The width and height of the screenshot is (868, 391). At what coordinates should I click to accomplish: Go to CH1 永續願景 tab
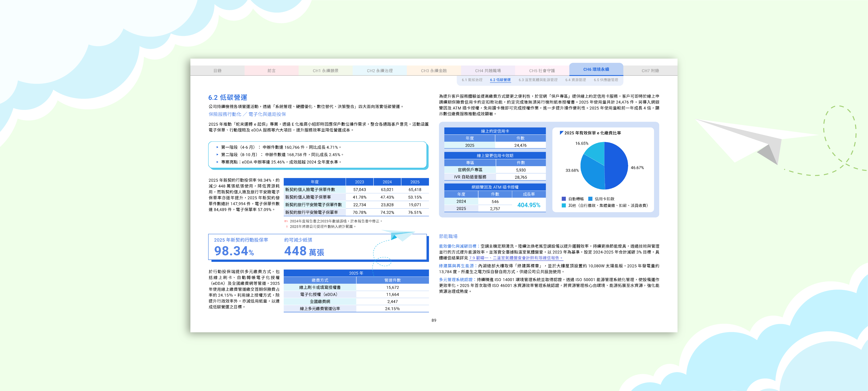tap(325, 71)
